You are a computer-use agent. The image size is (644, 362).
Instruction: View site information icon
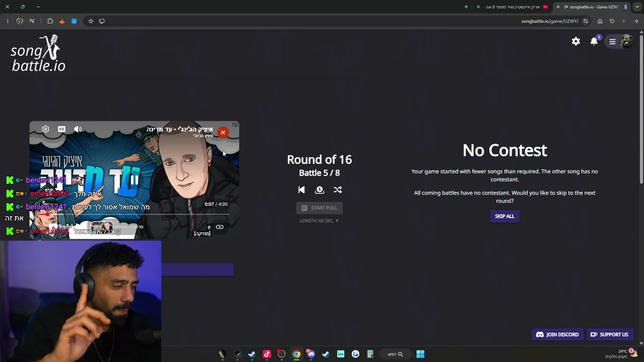pyautogui.click(x=585, y=21)
